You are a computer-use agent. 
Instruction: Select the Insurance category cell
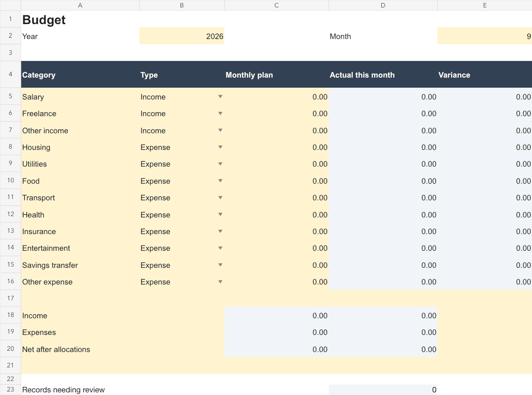coord(80,231)
